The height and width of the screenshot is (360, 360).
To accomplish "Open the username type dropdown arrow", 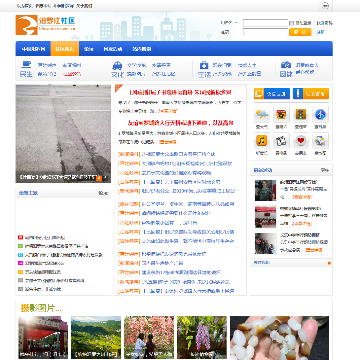I will tap(236, 23).
